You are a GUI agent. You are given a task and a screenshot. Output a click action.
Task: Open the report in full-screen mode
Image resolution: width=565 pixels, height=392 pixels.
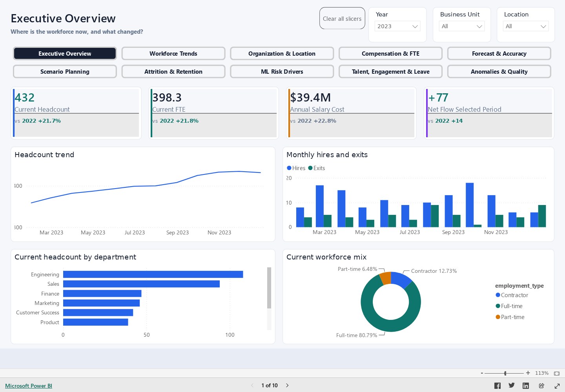click(557, 386)
